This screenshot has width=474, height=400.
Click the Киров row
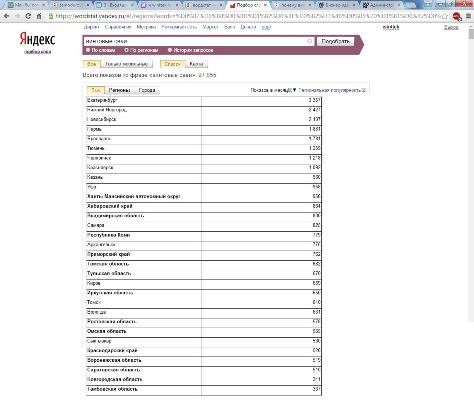[204, 283]
